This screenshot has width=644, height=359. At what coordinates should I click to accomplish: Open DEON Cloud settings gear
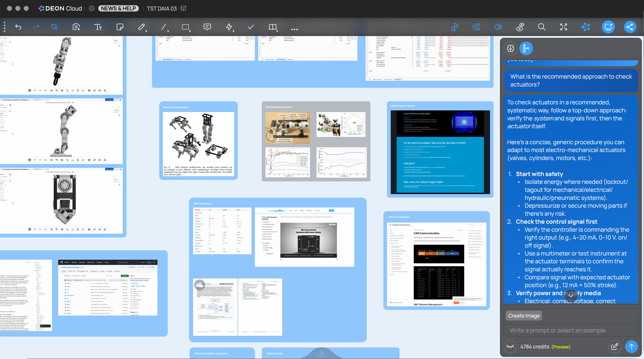point(91,8)
